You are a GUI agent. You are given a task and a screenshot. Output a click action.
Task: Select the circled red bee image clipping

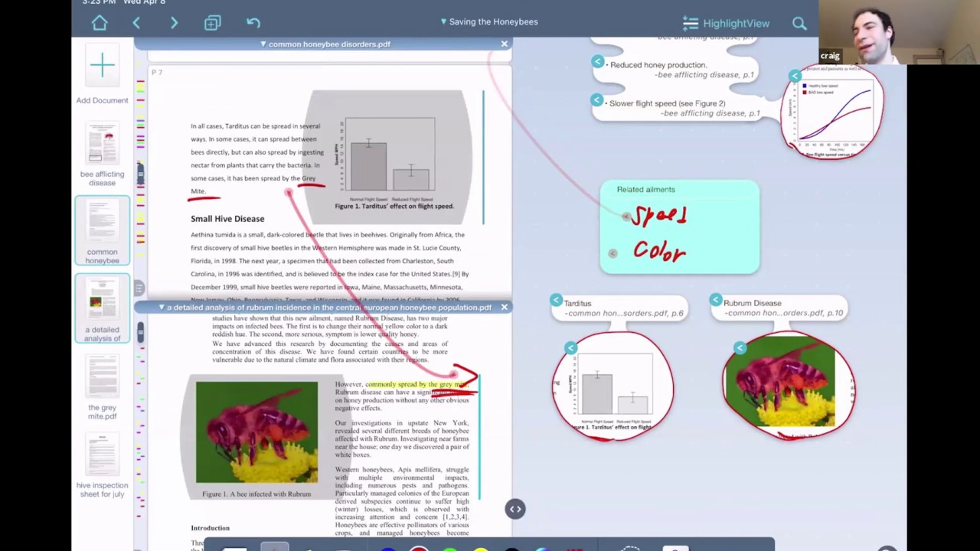[x=789, y=385]
